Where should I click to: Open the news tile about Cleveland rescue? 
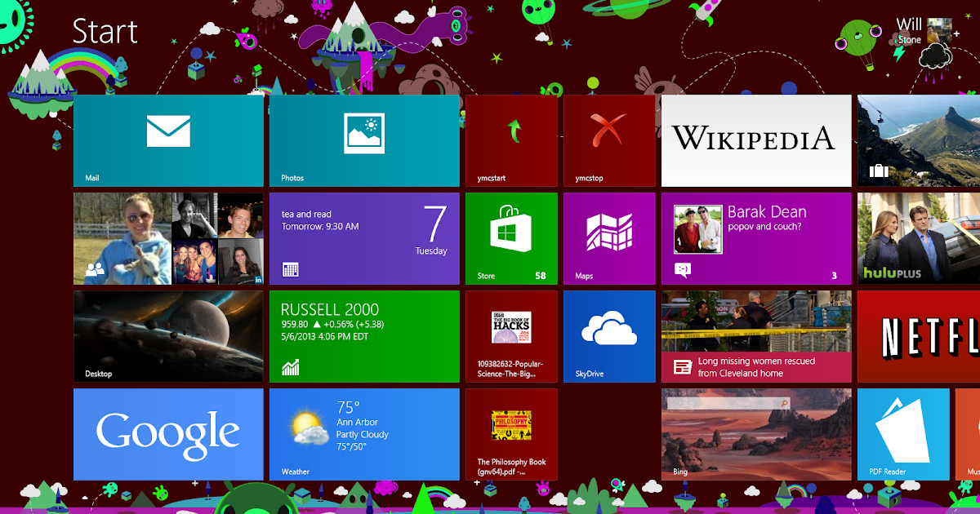[x=756, y=336]
